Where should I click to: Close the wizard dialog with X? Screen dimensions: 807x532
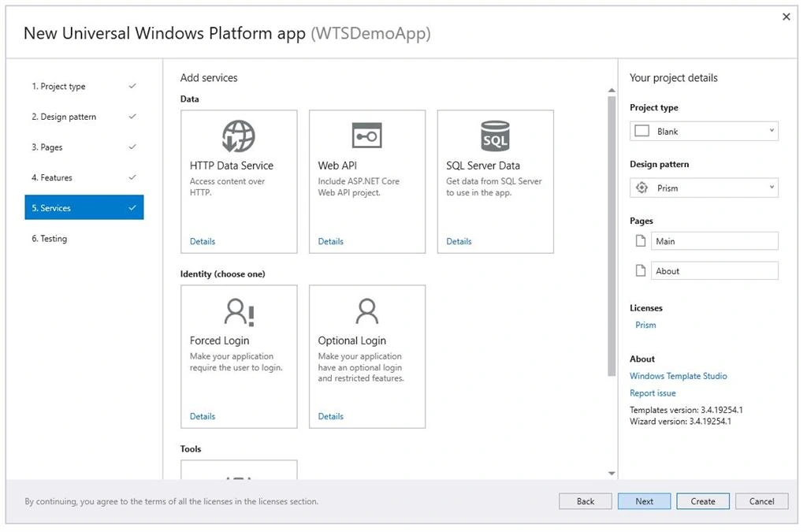tap(786, 17)
